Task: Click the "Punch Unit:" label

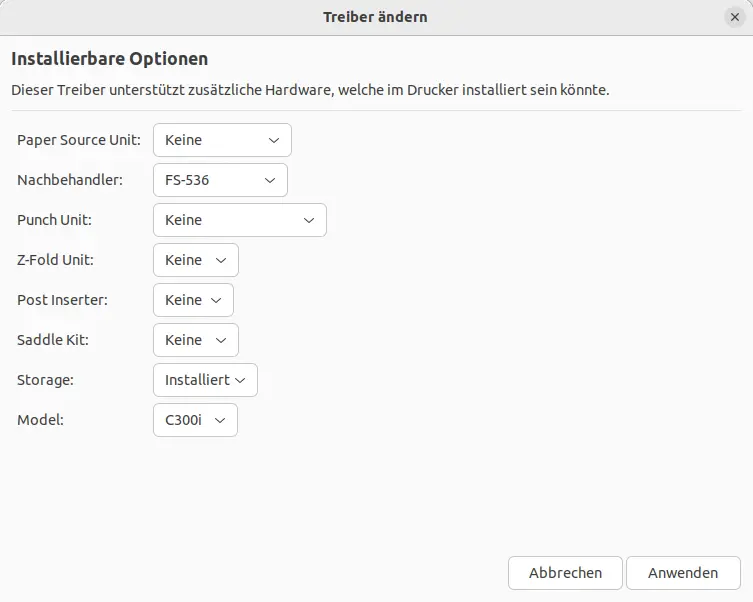Action: pos(54,220)
